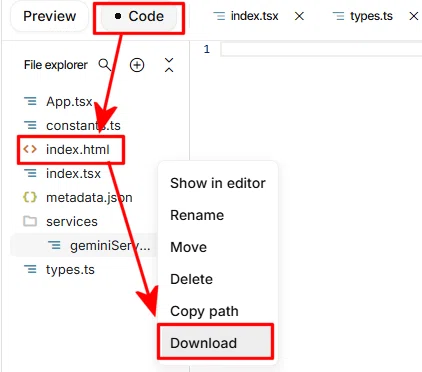Click the code brackets icon beside index.html
Image resolution: width=422 pixels, height=372 pixels.
tap(30, 149)
